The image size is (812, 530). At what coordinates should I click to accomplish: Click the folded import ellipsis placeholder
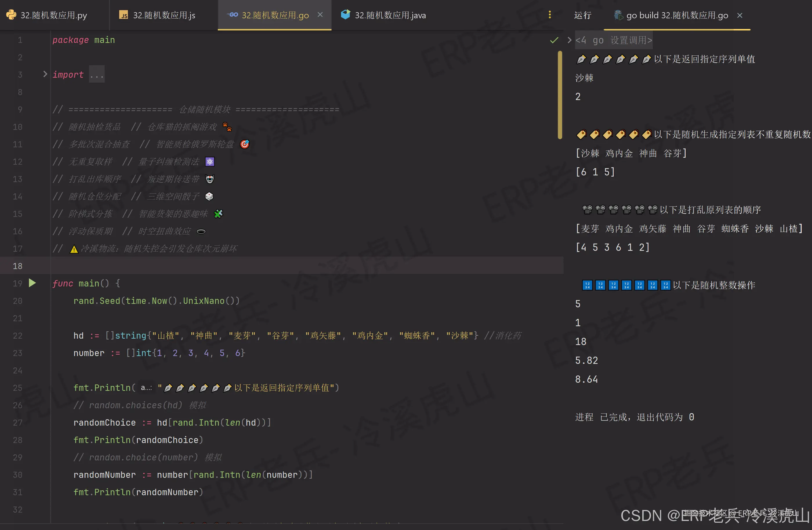point(97,75)
